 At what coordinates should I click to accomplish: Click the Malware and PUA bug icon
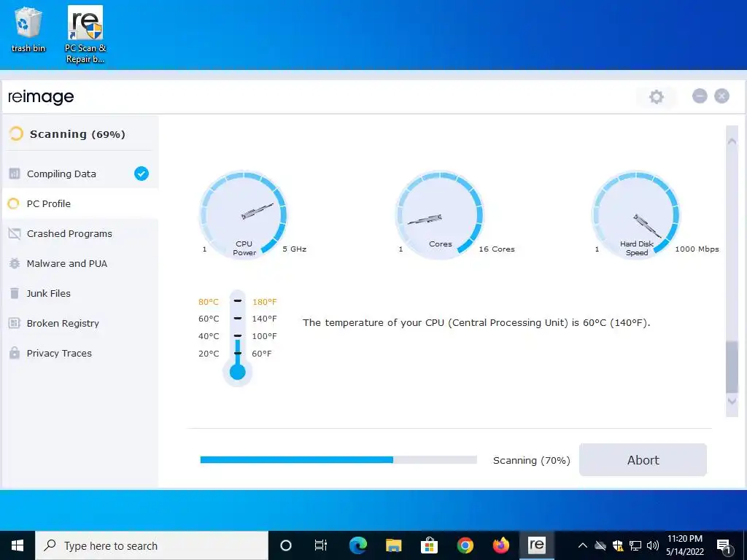click(x=15, y=263)
